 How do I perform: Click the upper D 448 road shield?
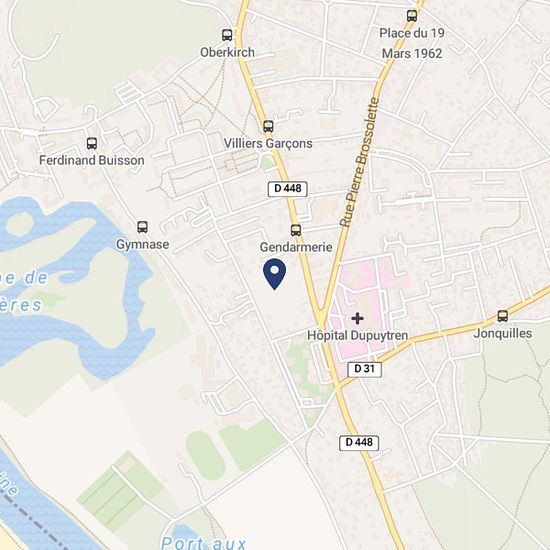[288, 189]
